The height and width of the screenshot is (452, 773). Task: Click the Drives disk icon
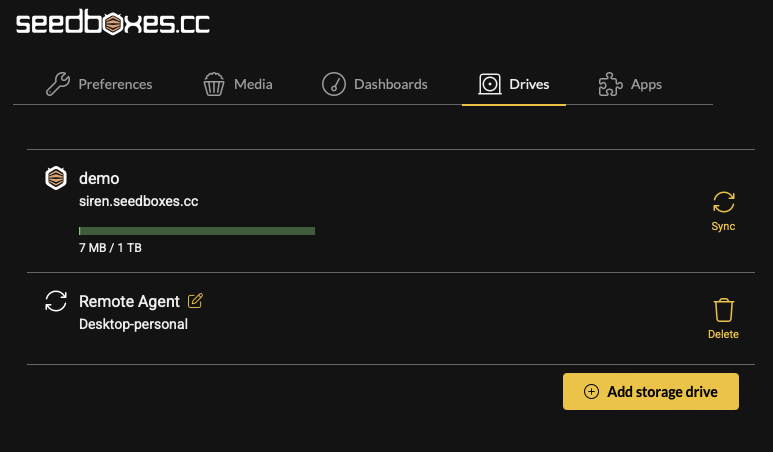point(490,84)
